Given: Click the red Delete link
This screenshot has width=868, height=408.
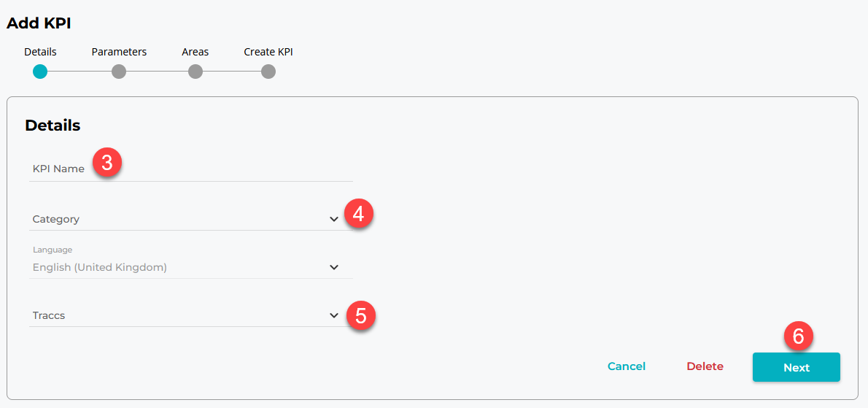Looking at the screenshot, I should [x=705, y=366].
